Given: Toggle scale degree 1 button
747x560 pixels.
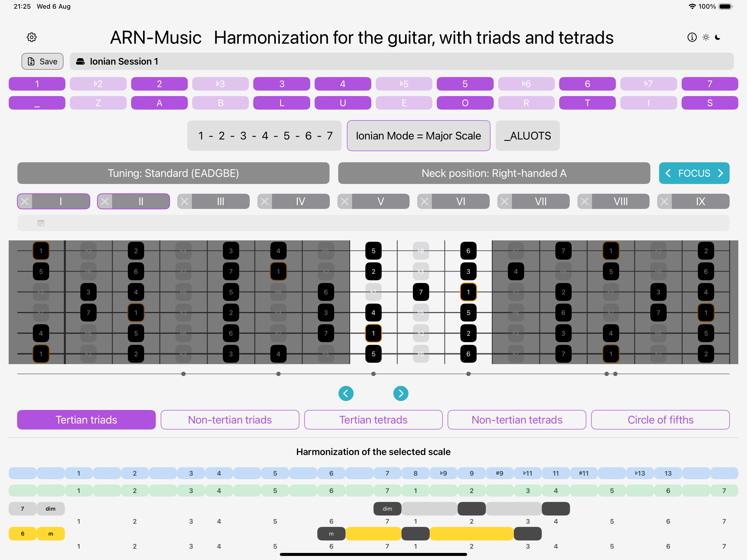Looking at the screenshot, I should (37, 84).
